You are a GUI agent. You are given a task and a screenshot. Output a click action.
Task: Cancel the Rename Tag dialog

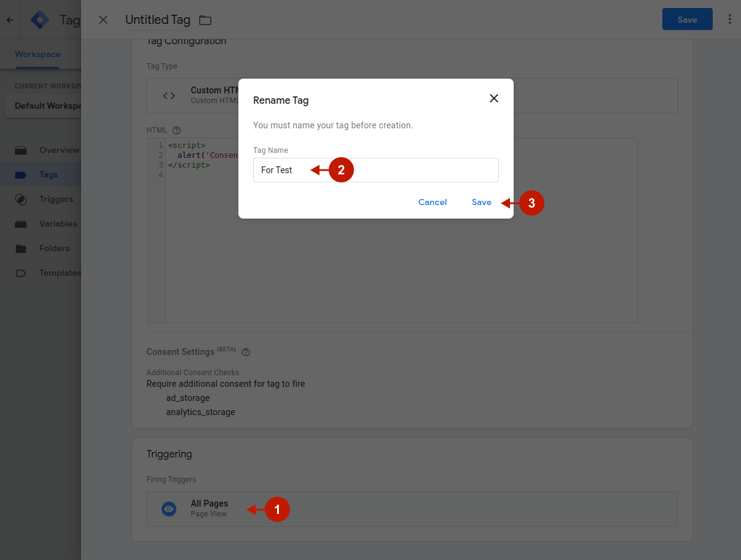(433, 202)
